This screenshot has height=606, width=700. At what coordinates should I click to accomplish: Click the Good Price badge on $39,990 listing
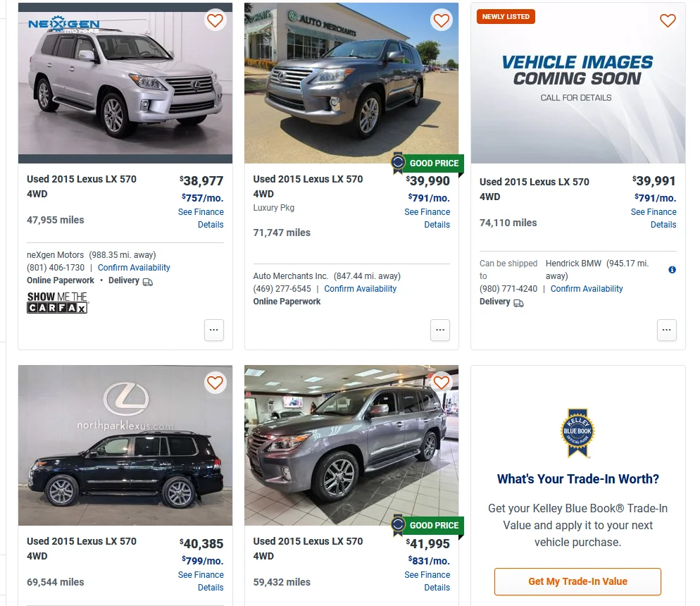tap(426, 163)
